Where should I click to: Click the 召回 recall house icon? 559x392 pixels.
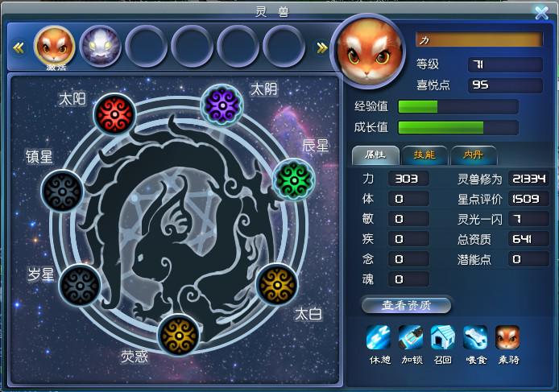click(443, 337)
